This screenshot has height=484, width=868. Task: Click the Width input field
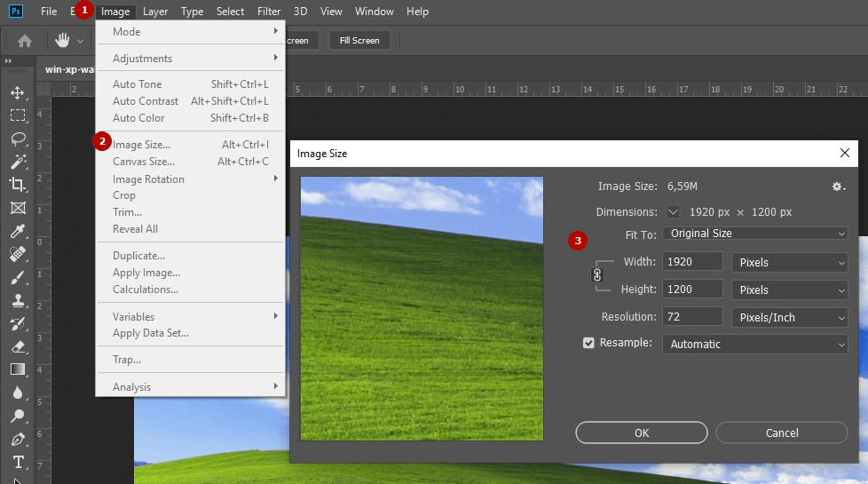(x=692, y=262)
